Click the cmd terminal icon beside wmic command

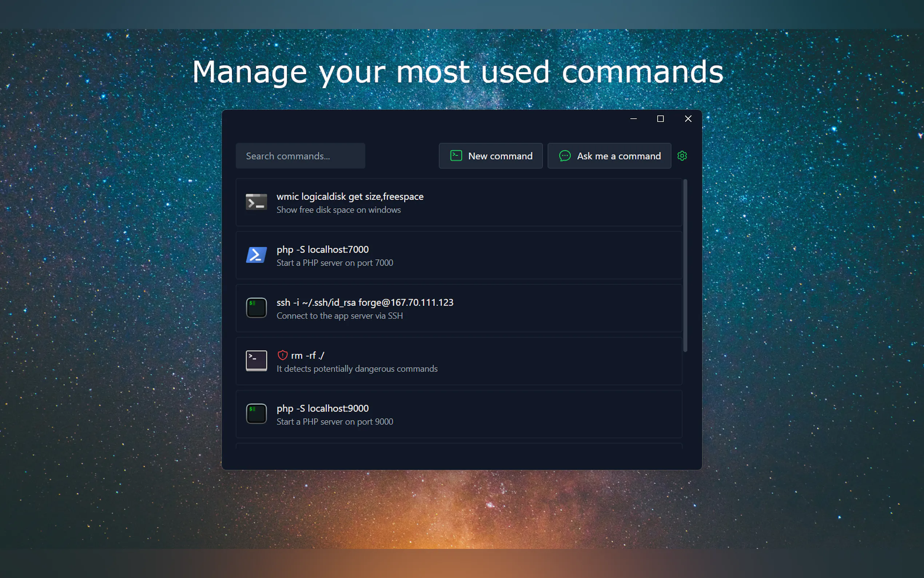256,202
